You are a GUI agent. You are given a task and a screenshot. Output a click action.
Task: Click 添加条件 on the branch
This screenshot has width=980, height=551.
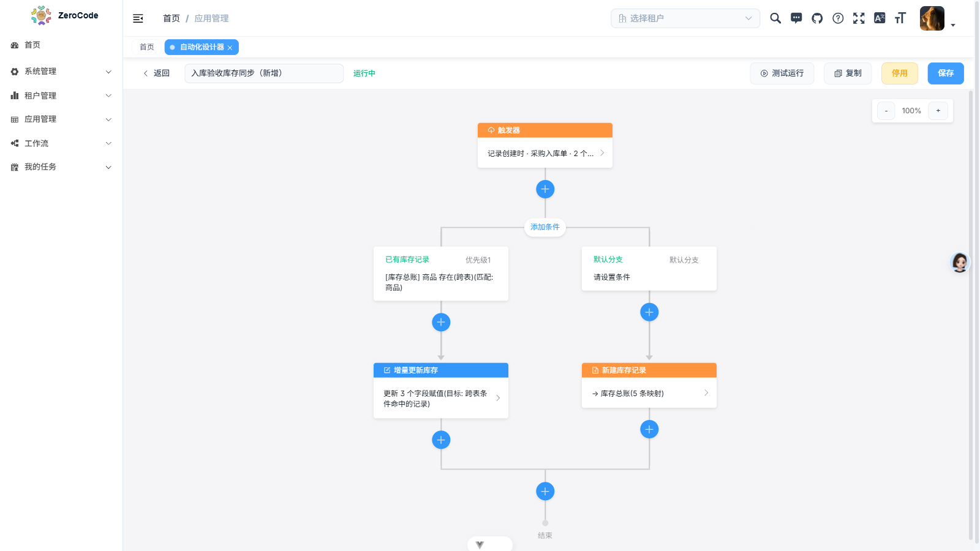point(545,227)
